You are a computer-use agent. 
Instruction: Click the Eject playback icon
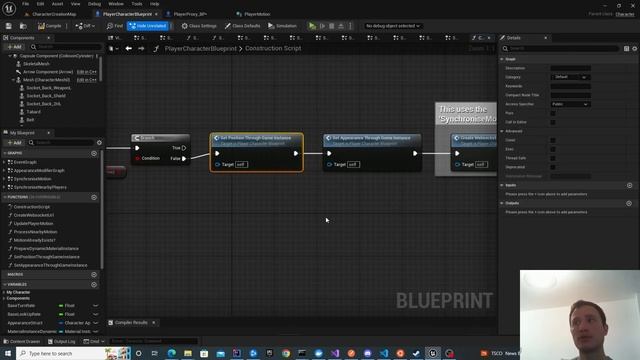click(x=341, y=26)
